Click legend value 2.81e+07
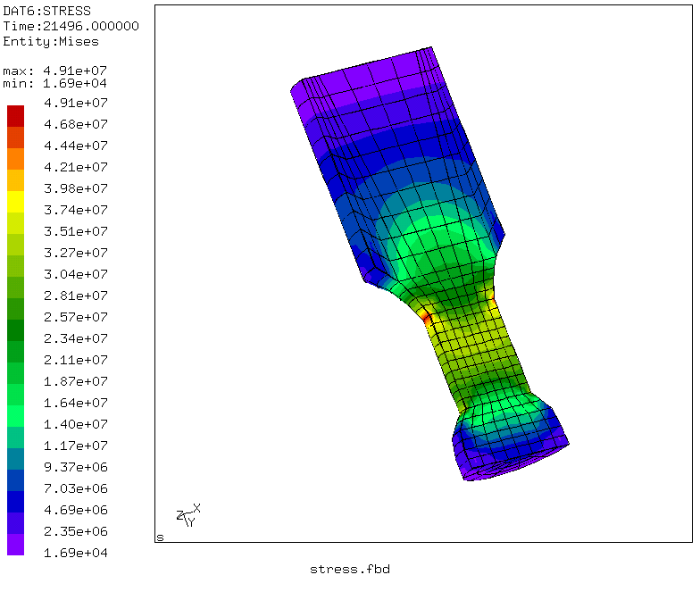Image resolution: width=700 pixels, height=600 pixels. coord(76,296)
